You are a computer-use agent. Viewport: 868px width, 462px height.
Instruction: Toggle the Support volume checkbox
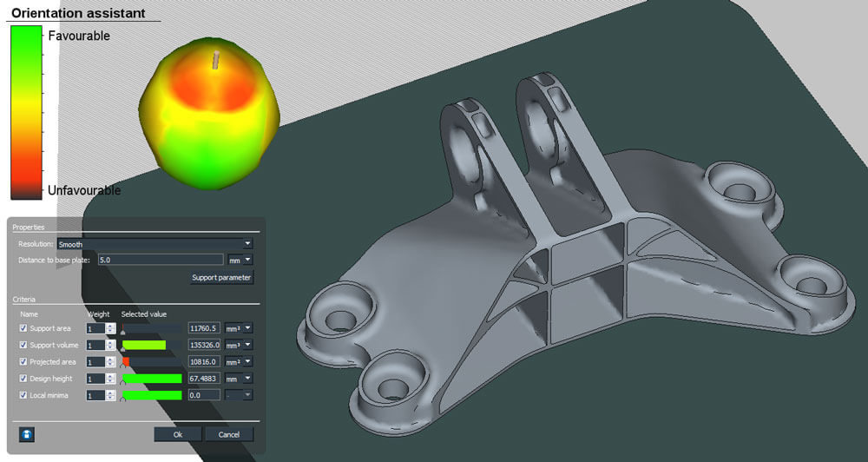click(23, 345)
